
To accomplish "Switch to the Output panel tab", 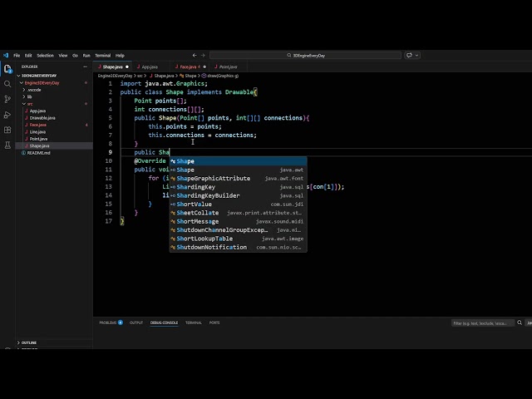I will (x=136, y=323).
